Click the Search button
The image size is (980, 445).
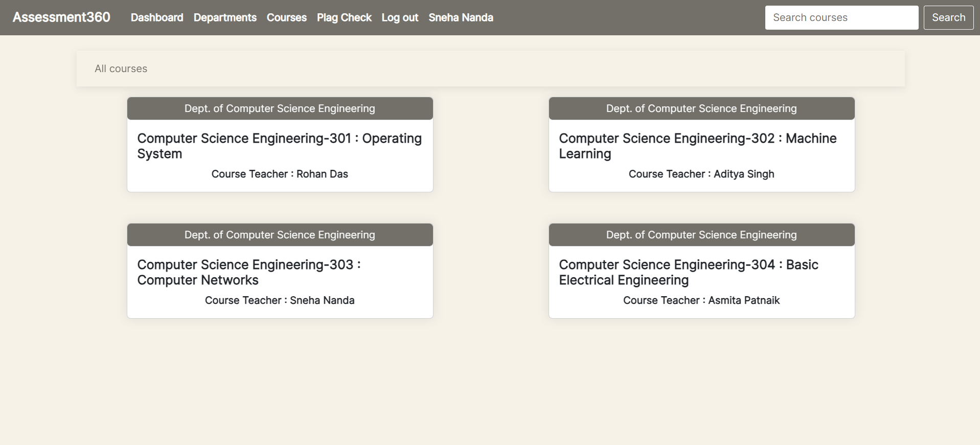pos(948,17)
